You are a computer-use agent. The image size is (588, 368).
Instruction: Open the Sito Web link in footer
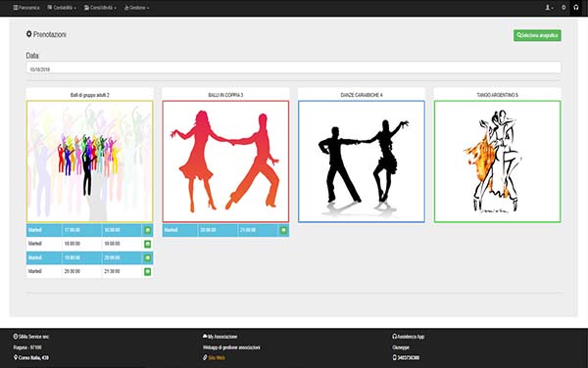coord(217,357)
